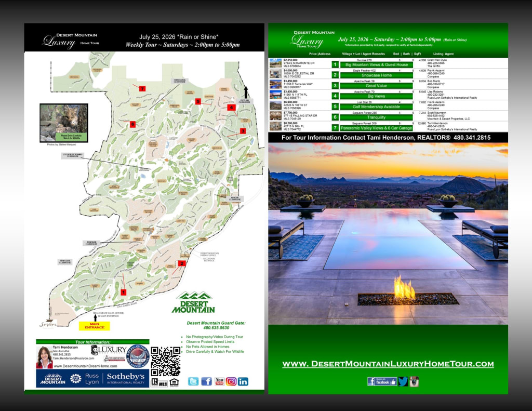Open the 9784 E Miramonte Dr listing photo
This screenshot has height=411, width=532.
pyautogui.click(x=275, y=63)
